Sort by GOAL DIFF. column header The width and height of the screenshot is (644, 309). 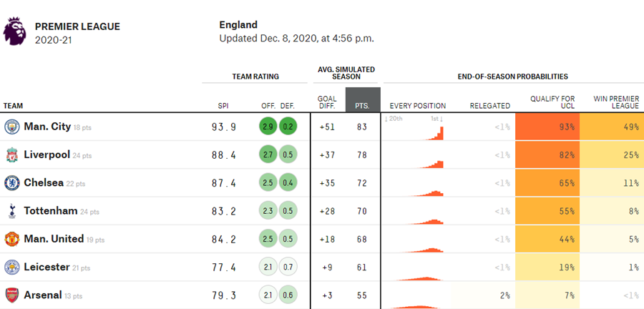327,102
